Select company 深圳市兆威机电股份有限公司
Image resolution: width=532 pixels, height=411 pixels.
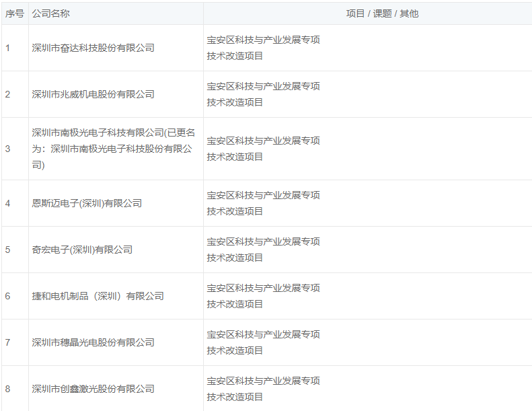click(x=93, y=94)
